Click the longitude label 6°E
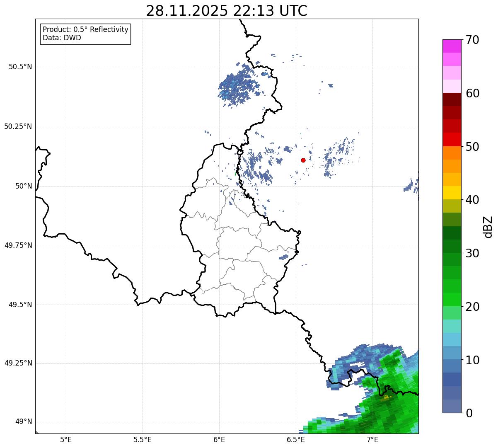The image size is (498, 448). tap(219, 440)
